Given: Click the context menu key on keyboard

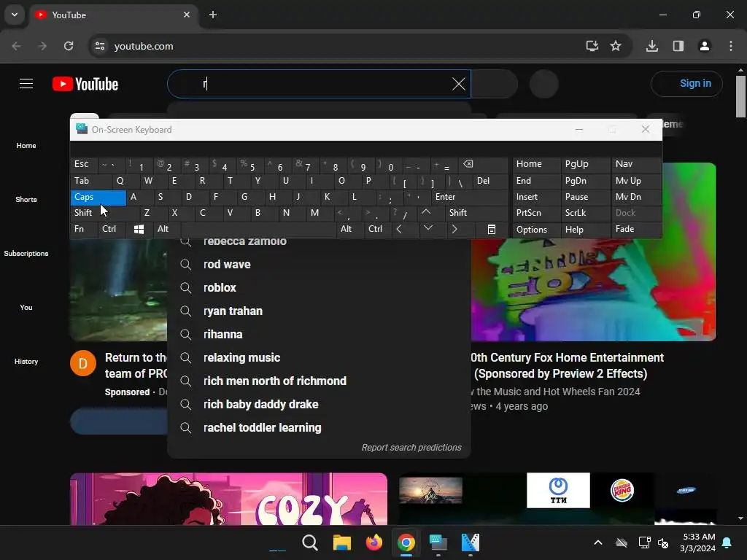Looking at the screenshot, I should pos(491,230).
